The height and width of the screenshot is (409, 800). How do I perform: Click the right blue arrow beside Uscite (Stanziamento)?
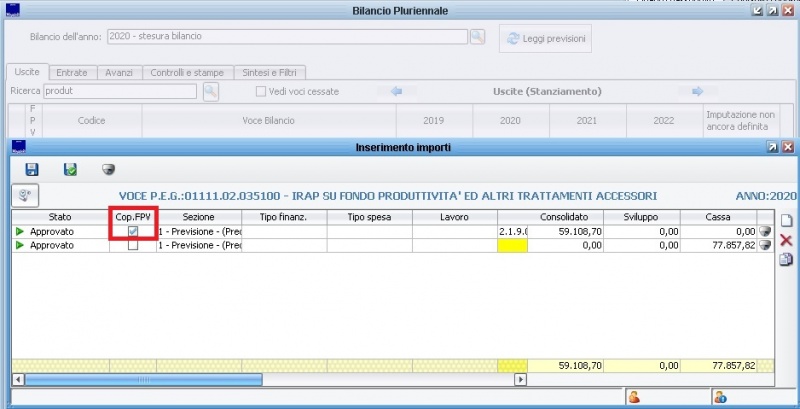click(x=697, y=92)
